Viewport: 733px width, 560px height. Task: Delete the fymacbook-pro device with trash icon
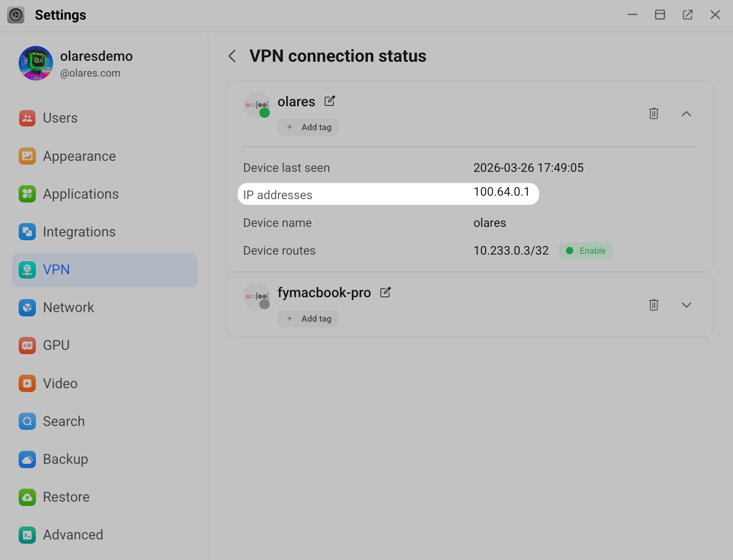[654, 305]
